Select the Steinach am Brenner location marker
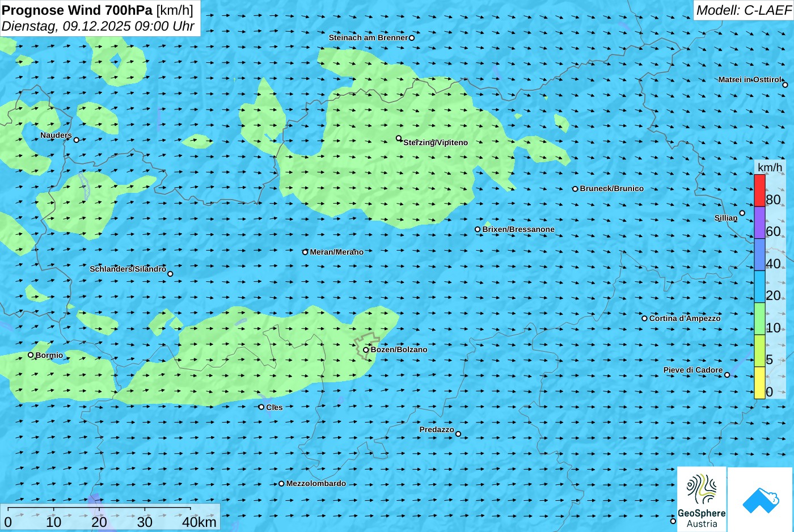The width and height of the screenshot is (794, 532). point(412,38)
